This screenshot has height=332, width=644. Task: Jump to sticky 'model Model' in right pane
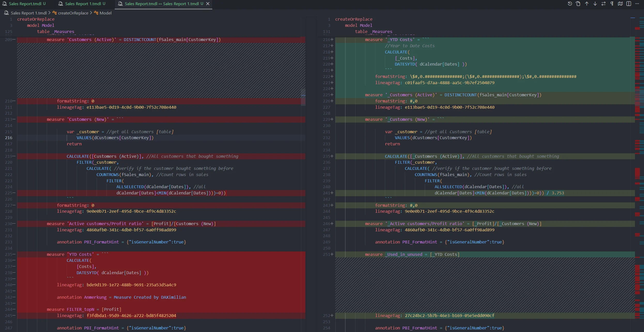click(x=359, y=25)
